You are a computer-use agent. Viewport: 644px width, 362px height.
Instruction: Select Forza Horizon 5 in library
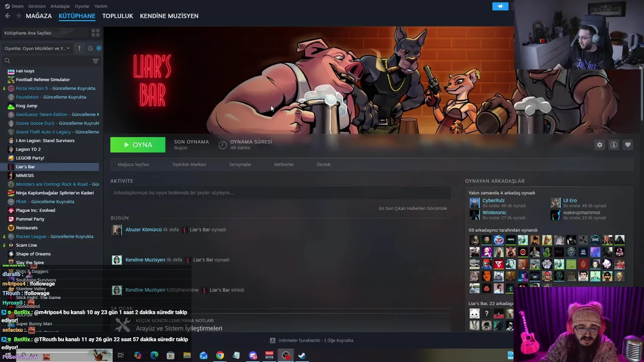click(55, 88)
